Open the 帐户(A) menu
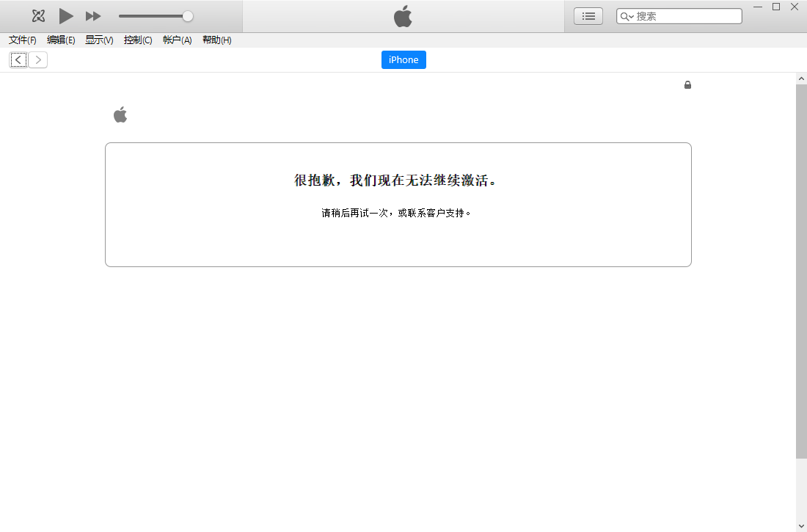The image size is (807, 532). (x=177, y=40)
